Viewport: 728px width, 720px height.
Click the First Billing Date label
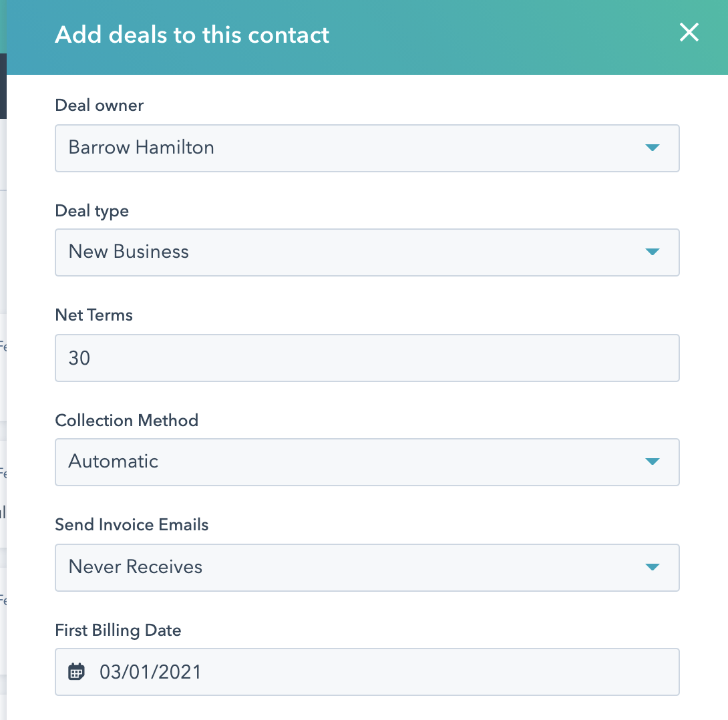(x=118, y=630)
